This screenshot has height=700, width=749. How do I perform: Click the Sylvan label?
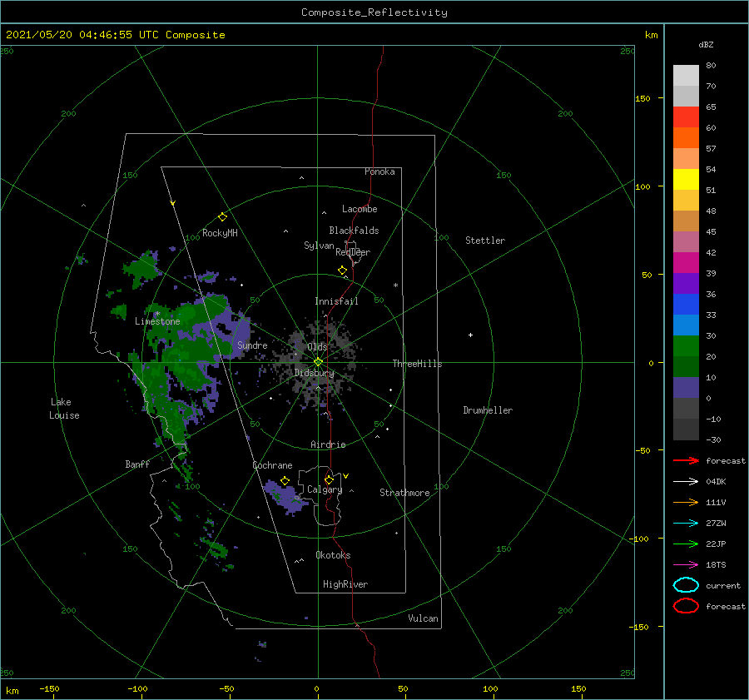tap(319, 246)
